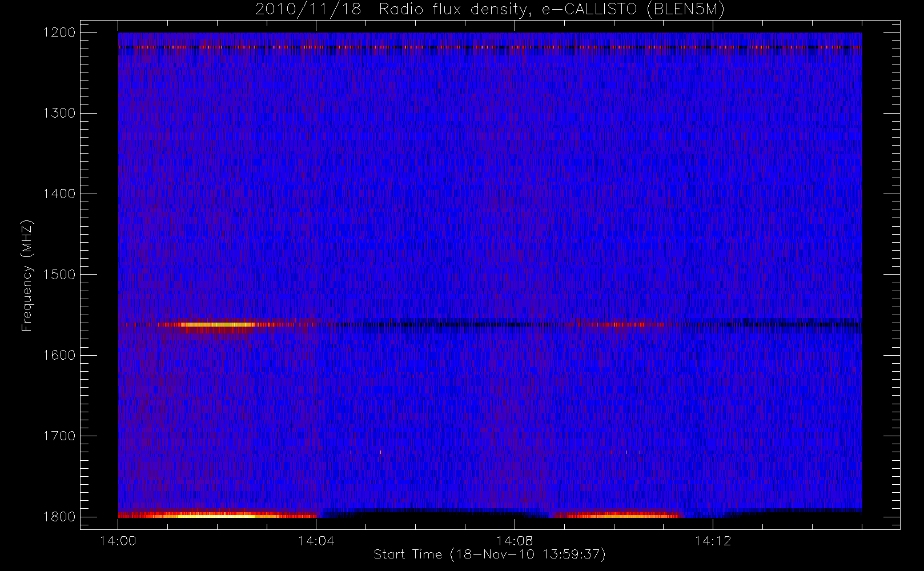Click the 14:04 time tick label
Screen dimensions: 924x571
[316, 541]
